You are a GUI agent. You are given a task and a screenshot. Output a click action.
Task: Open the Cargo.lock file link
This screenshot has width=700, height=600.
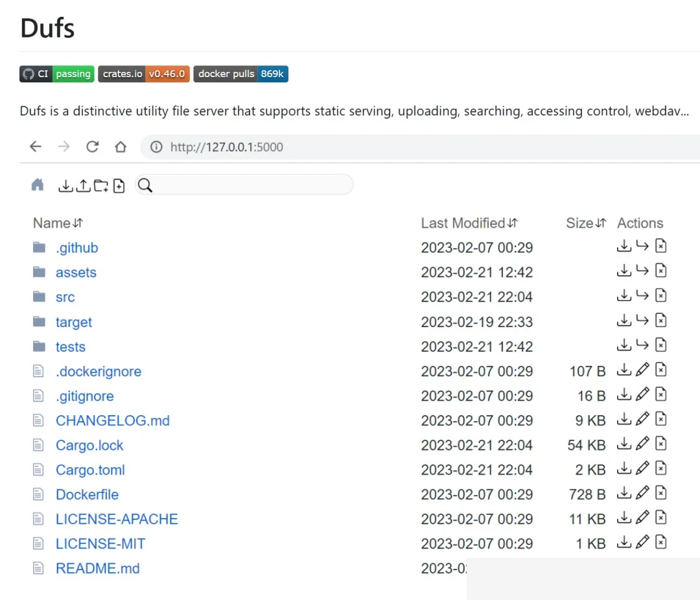pos(89,445)
